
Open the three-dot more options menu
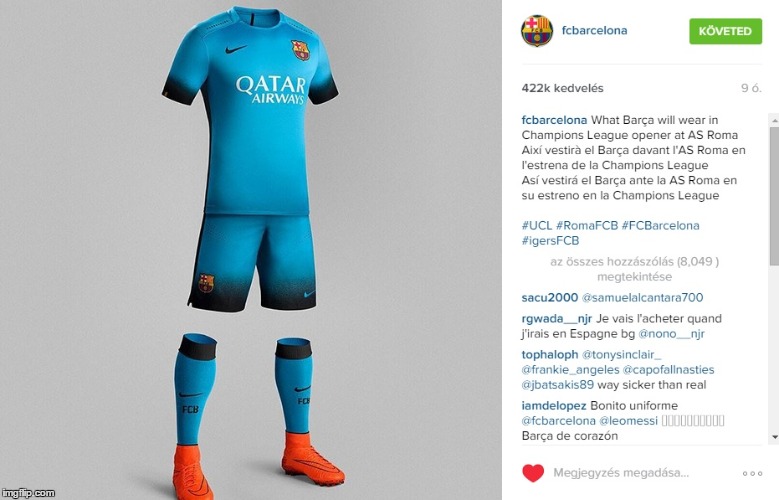click(x=752, y=473)
